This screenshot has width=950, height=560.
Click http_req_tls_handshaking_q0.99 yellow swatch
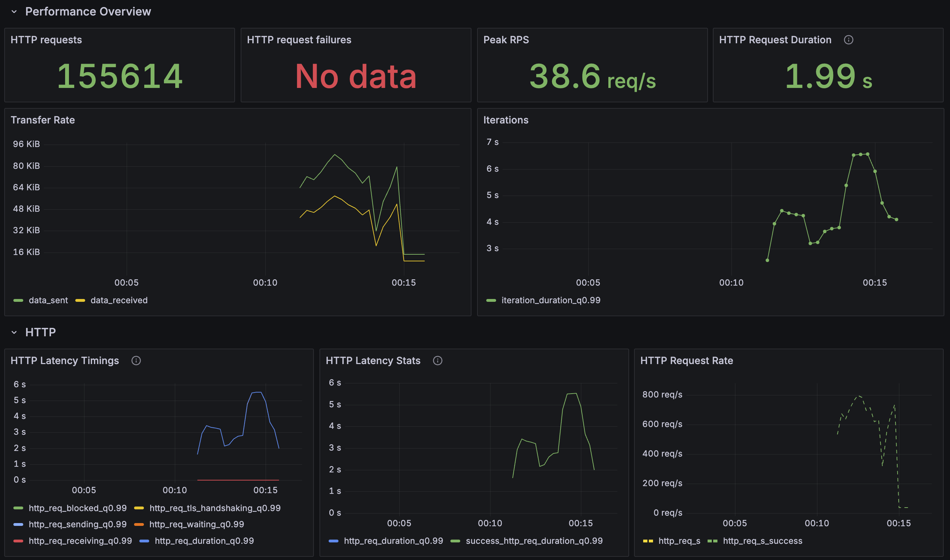point(139,508)
